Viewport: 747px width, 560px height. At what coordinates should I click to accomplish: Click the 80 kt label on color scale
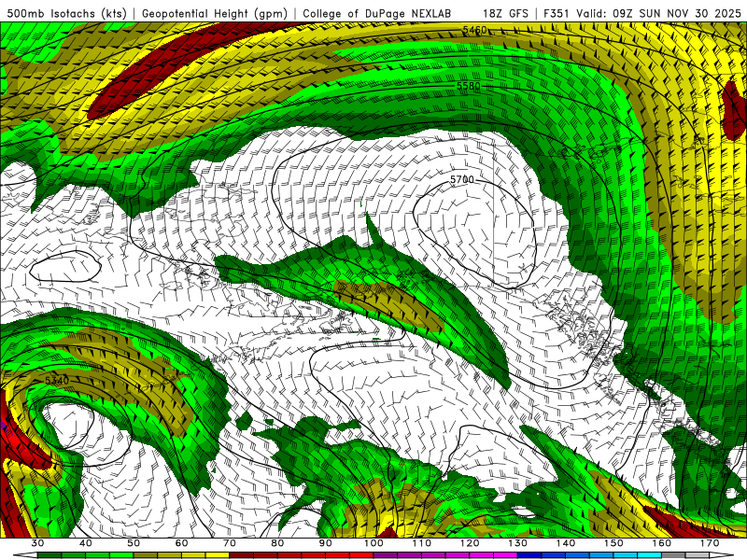coord(277,543)
